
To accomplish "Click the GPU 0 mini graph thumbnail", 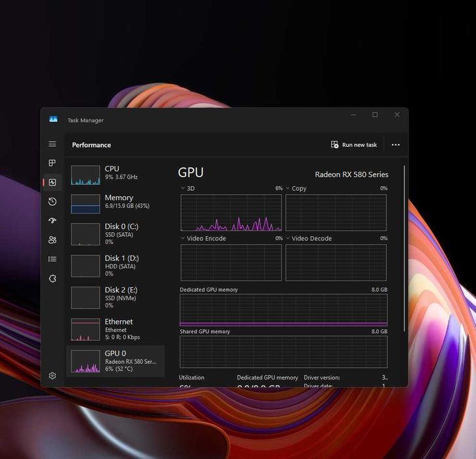I will pyautogui.click(x=85, y=361).
